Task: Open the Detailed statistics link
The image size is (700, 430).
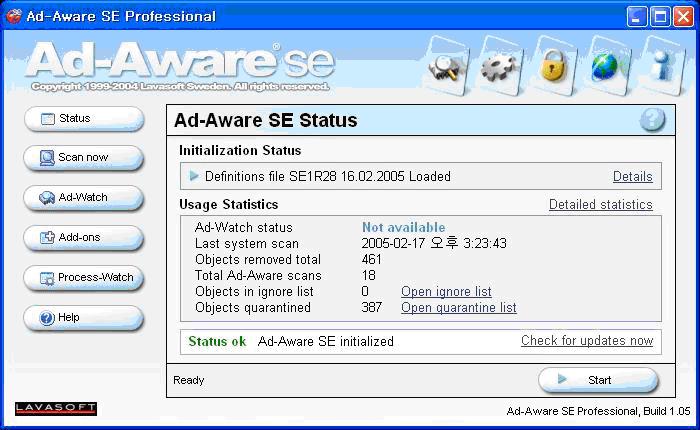Action: [600, 205]
